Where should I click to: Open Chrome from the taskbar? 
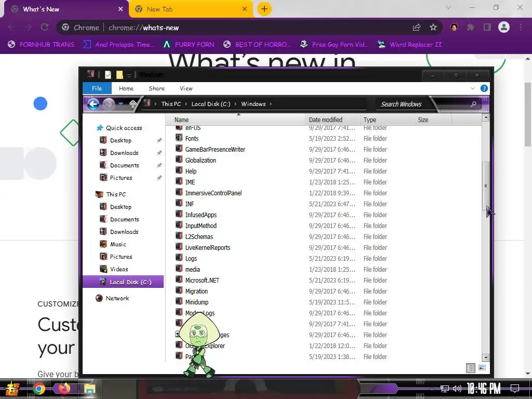(x=38, y=389)
